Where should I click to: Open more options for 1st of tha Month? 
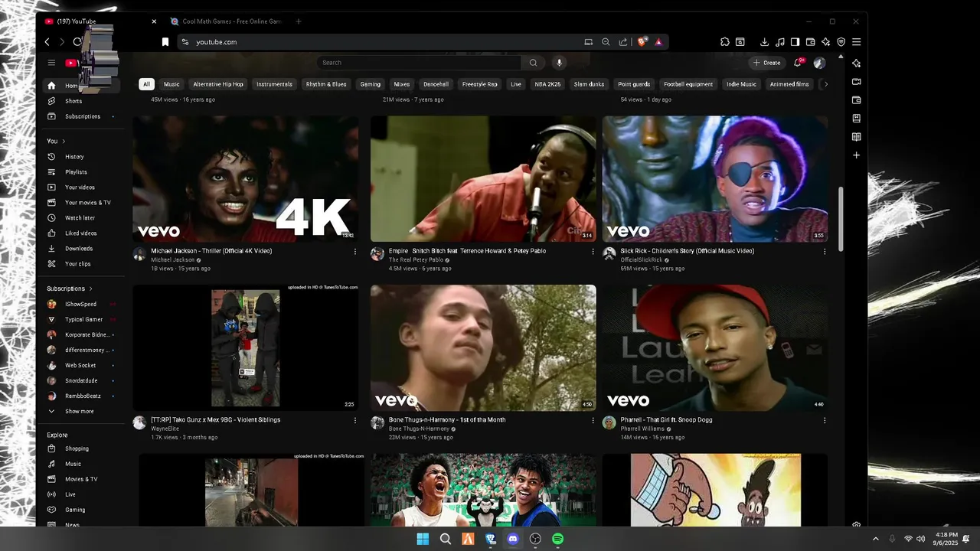click(x=593, y=420)
